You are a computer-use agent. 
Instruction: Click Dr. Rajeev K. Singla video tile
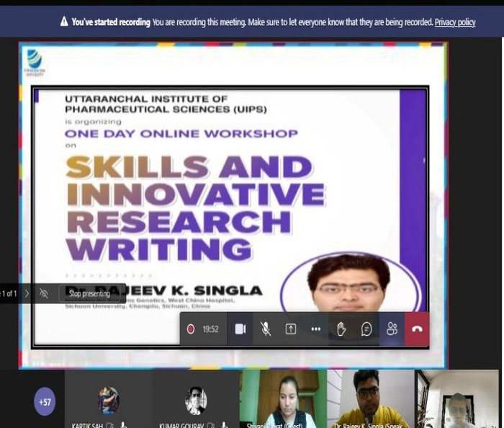[369, 398]
